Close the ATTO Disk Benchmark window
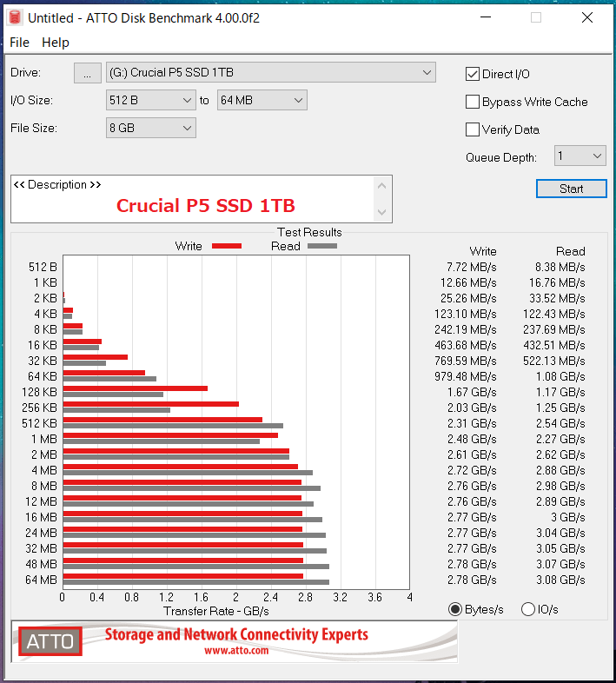Viewport: 616px width, 683px height. pyautogui.click(x=586, y=17)
